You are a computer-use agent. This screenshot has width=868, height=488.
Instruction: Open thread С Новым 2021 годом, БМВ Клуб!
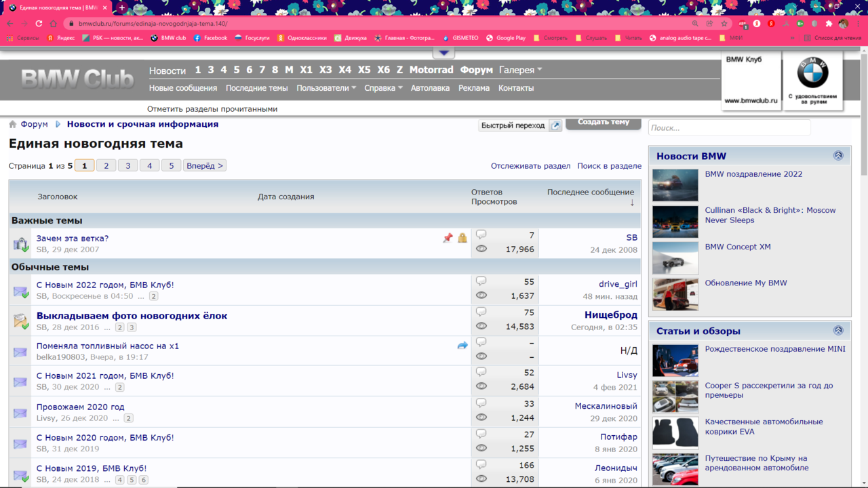pos(105,375)
